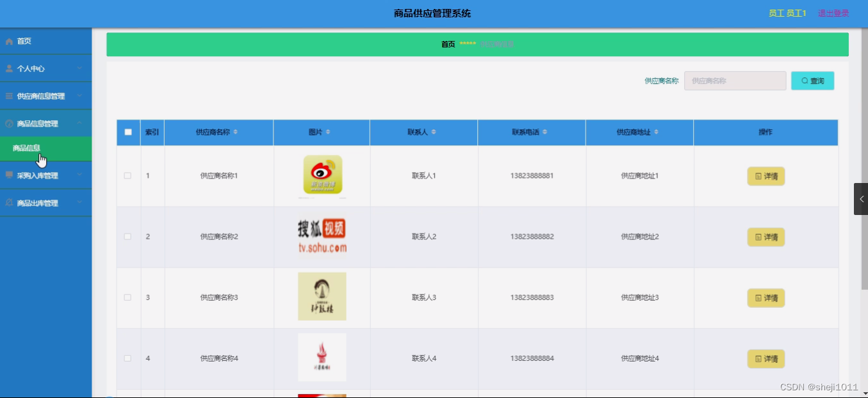Click the 查询 search button
The image size is (868, 398).
(x=812, y=80)
